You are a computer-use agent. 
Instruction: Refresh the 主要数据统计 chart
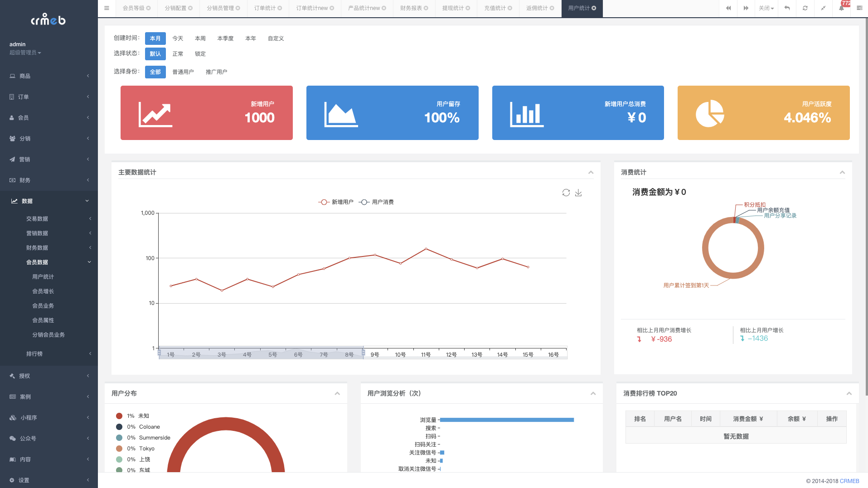566,193
